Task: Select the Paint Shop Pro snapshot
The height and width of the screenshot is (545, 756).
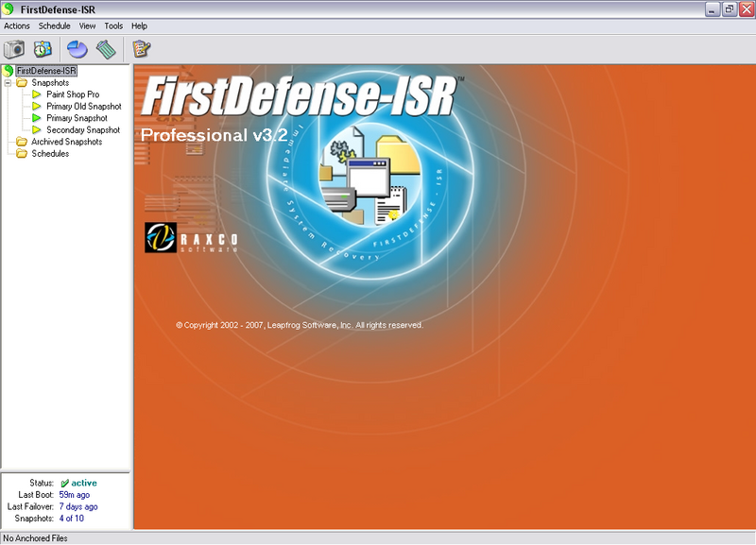Action: pyautogui.click(x=73, y=94)
